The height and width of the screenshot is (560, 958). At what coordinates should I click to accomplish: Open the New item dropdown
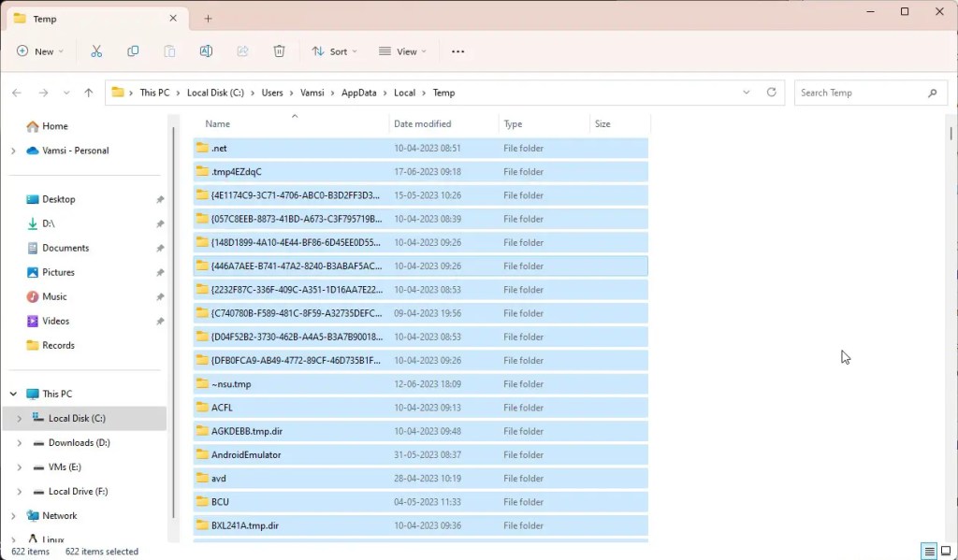tap(39, 51)
